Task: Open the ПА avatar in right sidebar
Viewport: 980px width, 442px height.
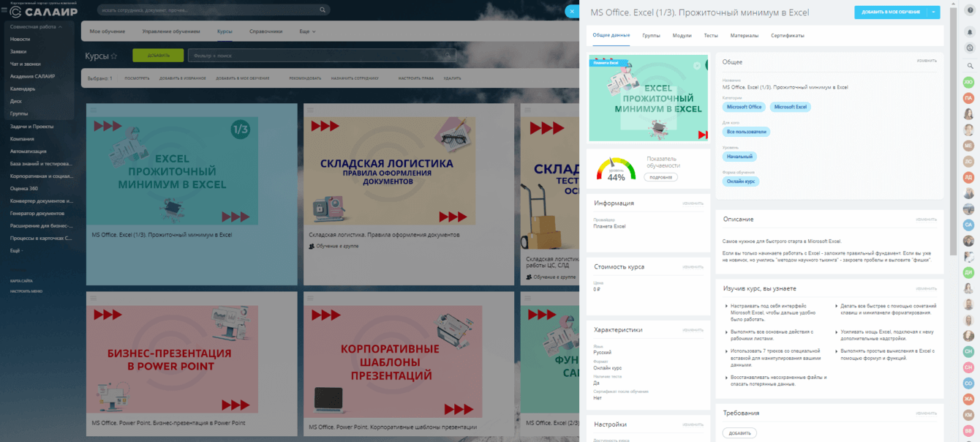Action: pyautogui.click(x=968, y=98)
